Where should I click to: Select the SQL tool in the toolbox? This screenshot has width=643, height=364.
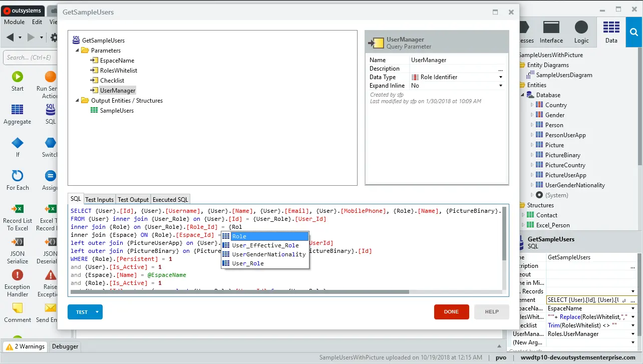pyautogui.click(x=51, y=115)
